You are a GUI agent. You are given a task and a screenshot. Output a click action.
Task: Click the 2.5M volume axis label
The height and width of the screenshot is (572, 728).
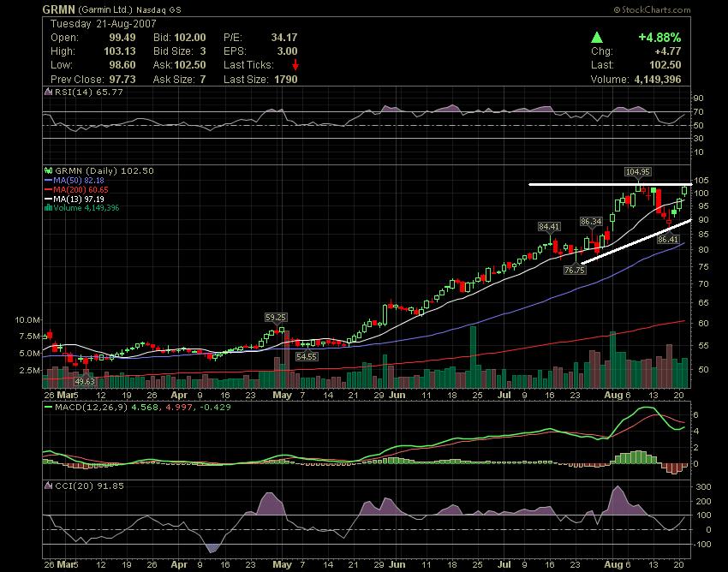[30, 370]
